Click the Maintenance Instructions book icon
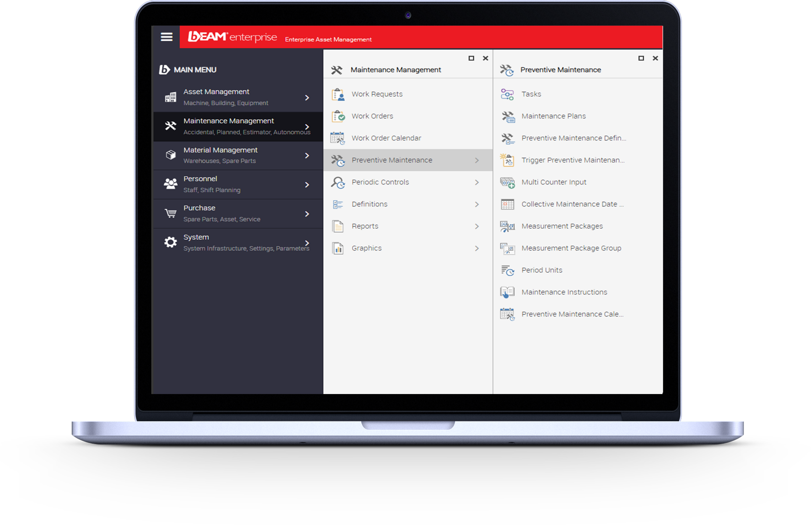The image size is (812, 525). click(x=507, y=292)
